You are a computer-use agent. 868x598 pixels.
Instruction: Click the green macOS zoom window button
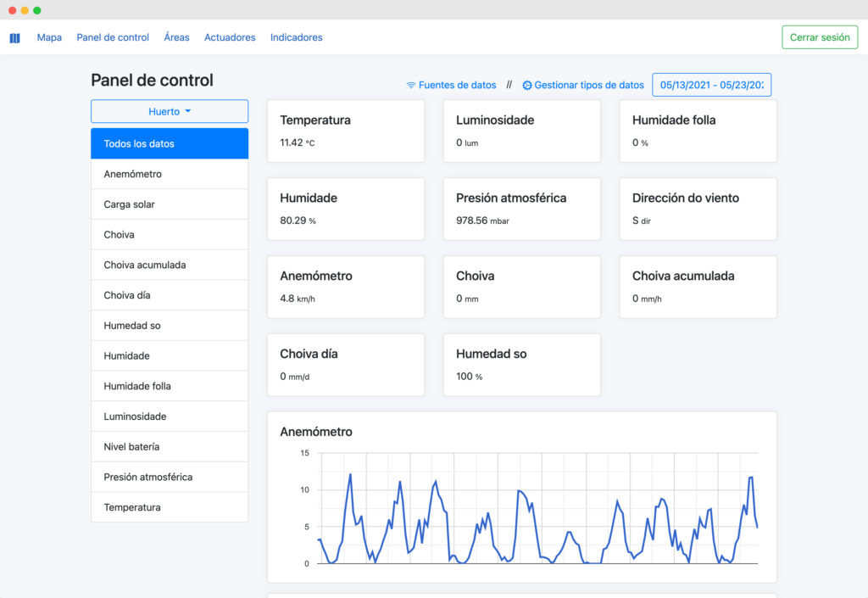37,10
